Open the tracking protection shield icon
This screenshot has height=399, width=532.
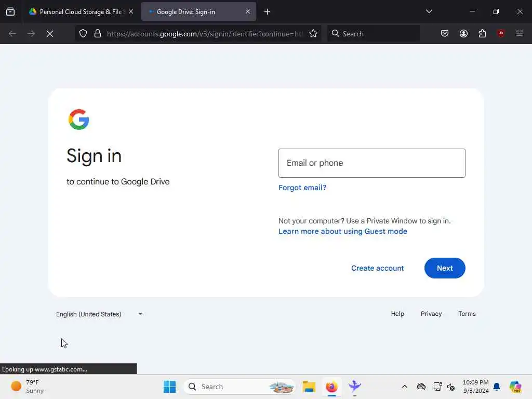tap(83, 34)
